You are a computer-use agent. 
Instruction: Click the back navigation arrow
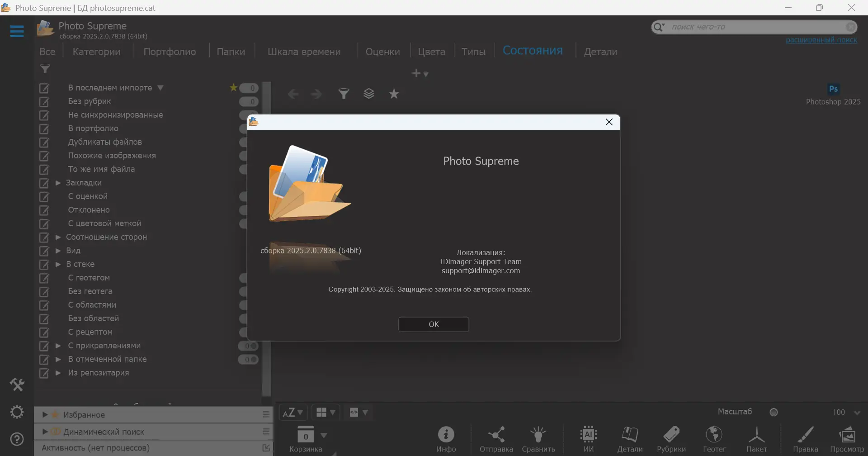[x=294, y=94]
